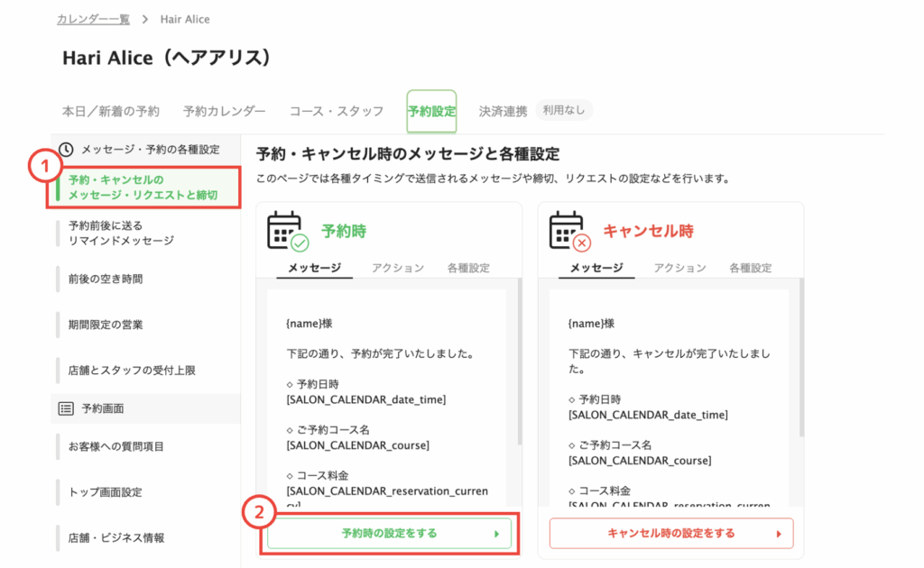The width and height of the screenshot is (924, 568).
Task: Click the calendar X icon for キャンセル時
Action: (x=569, y=231)
